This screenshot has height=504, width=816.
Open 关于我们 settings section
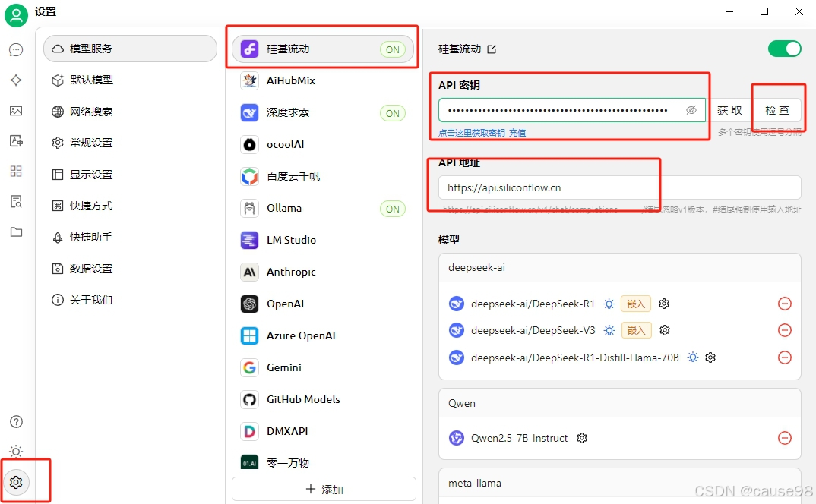click(x=130, y=300)
